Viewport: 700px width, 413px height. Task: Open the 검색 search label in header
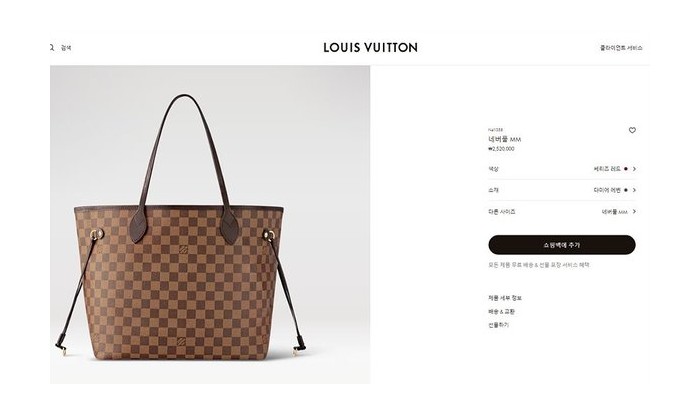[66, 48]
